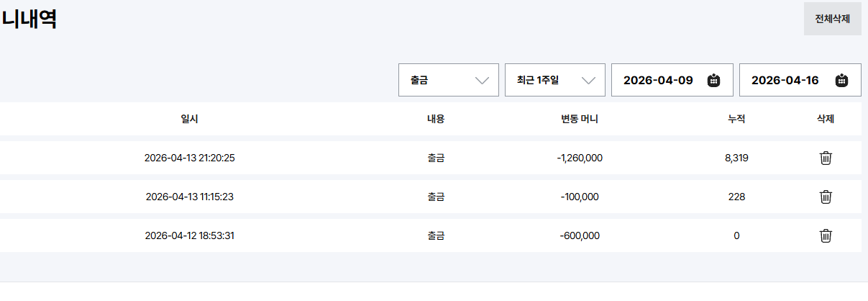
Task: Click the 삭제 column header
Action: point(826,119)
